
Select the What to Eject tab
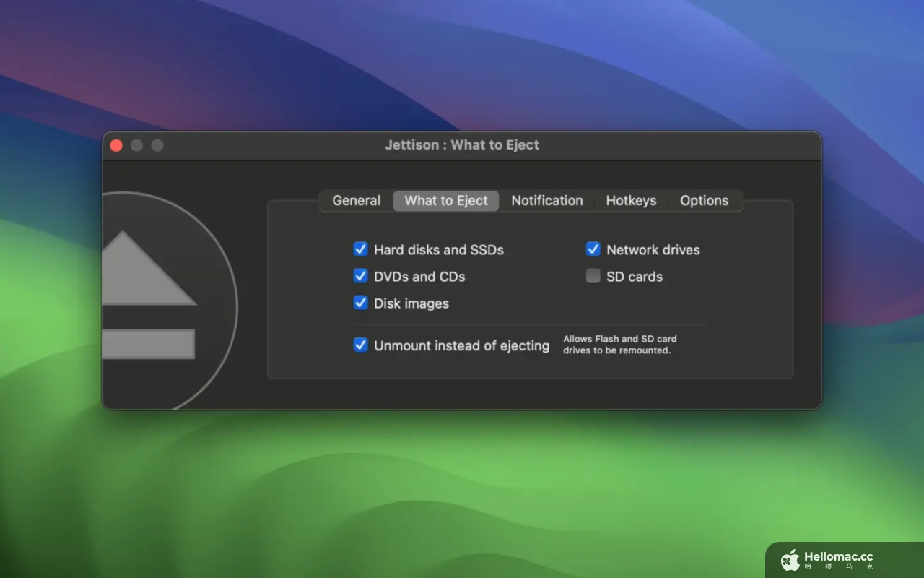tap(446, 201)
